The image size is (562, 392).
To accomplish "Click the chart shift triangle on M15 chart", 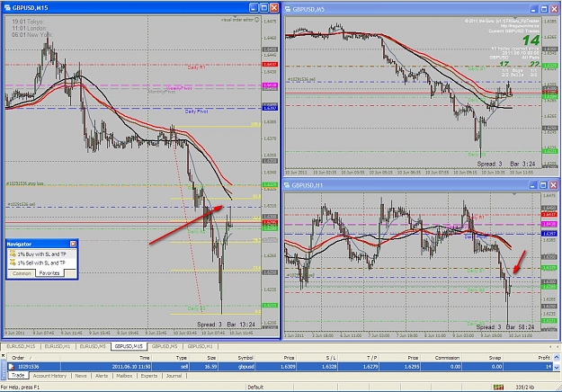I will click(x=235, y=17).
